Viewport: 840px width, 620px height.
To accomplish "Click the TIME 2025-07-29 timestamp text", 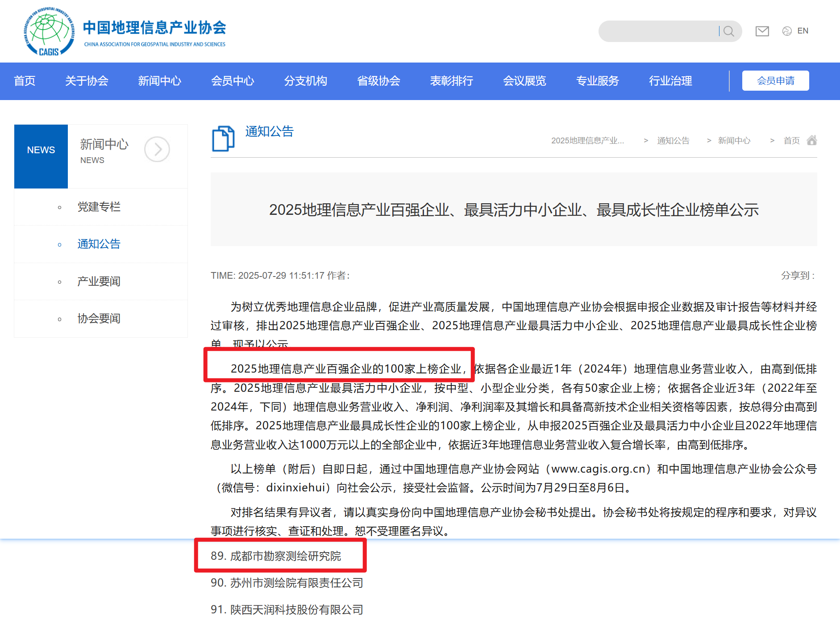I will click(267, 276).
